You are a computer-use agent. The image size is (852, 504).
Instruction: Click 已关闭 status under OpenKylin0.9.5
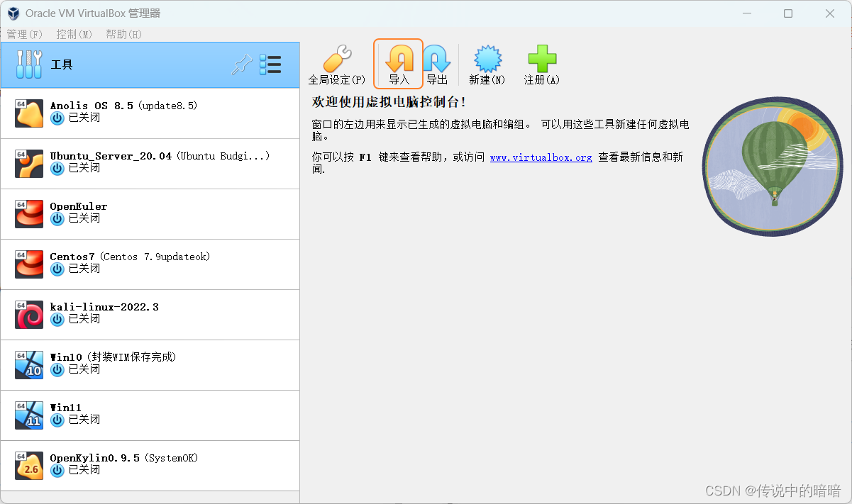[x=84, y=470]
